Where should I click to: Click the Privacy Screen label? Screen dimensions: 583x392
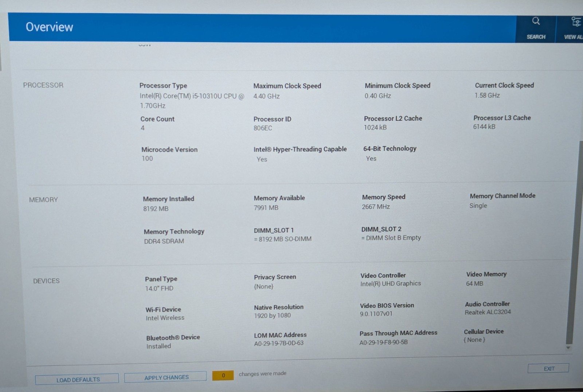click(x=275, y=277)
